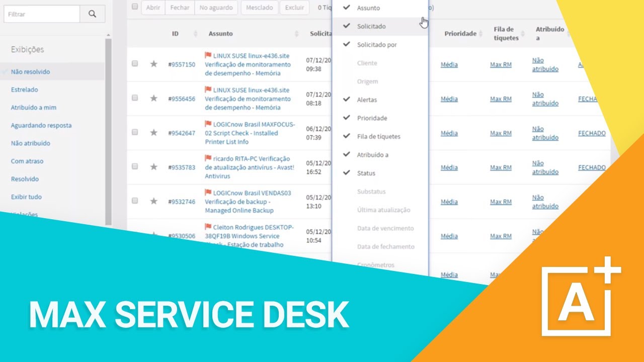Screen dimensions: 644x362
Task: Enable the Última atualização column option
Action: point(380,210)
